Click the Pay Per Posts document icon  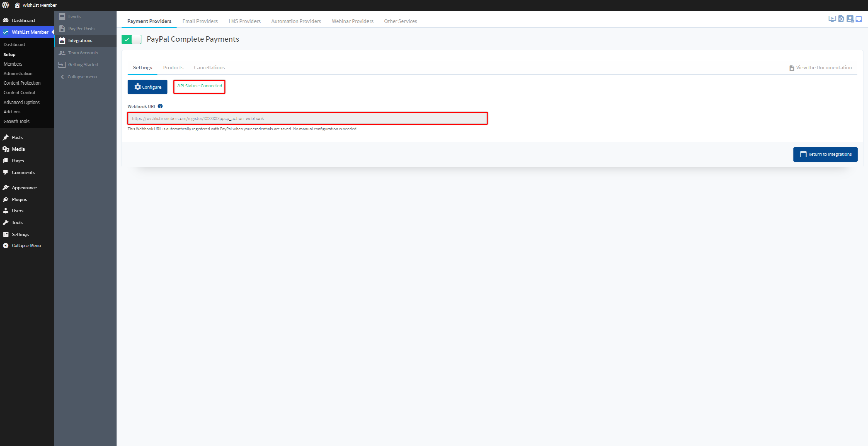(62, 29)
